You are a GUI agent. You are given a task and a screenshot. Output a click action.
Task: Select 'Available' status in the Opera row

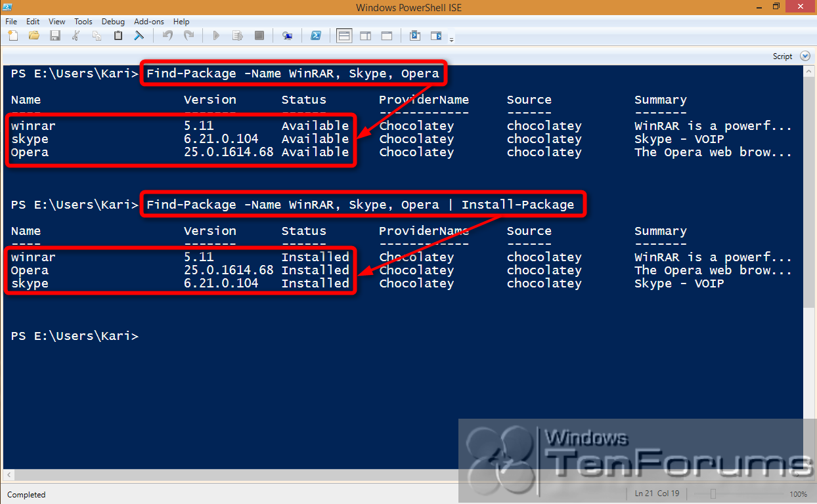tap(315, 152)
